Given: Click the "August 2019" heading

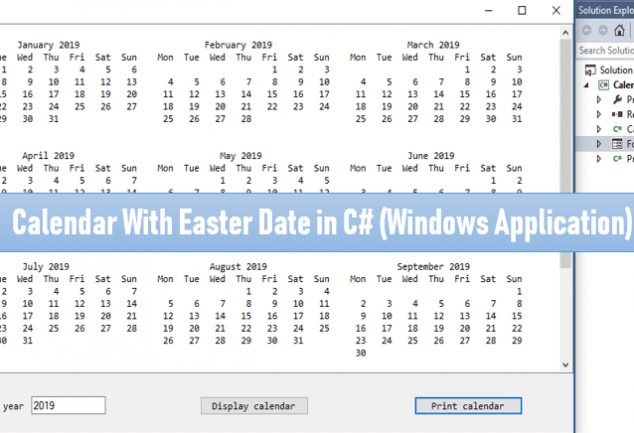Looking at the screenshot, I should pyautogui.click(x=238, y=266).
